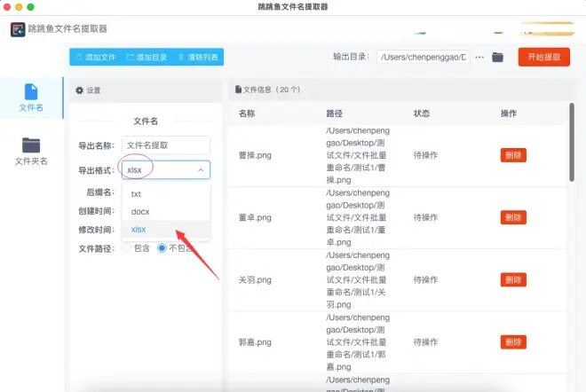Click 待操作 status of 曹操.png
Viewport: 586px width, 392px height.
point(425,155)
